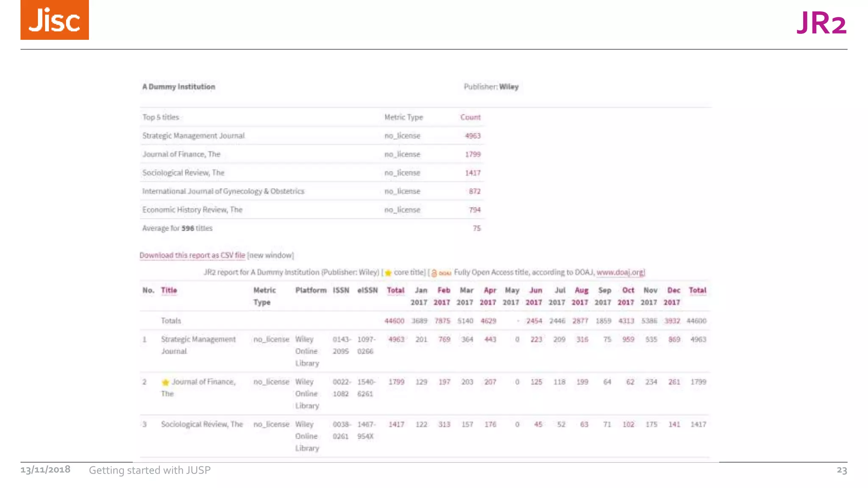The height and width of the screenshot is (488, 868).
Task: Click the Count header in Top 5 titles
Action: [470, 117]
